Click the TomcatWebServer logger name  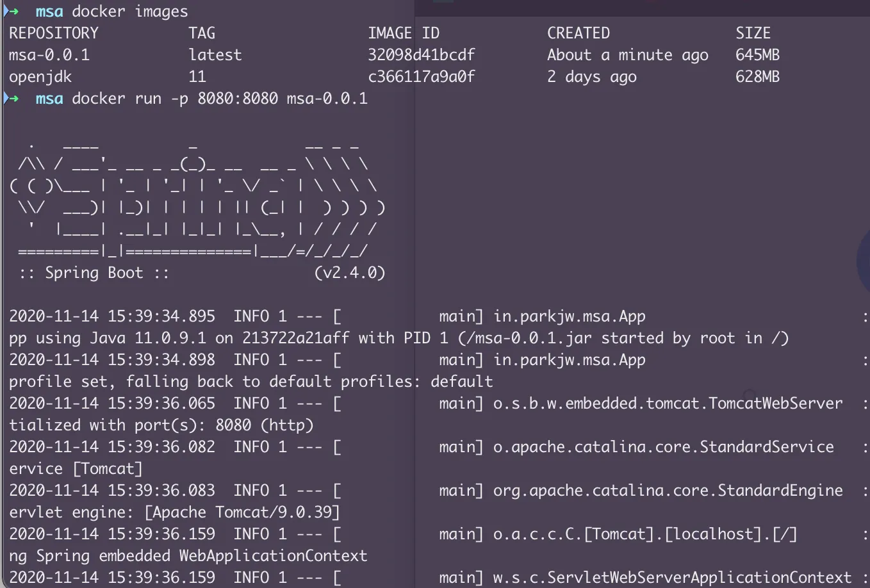click(x=668, y=404)
